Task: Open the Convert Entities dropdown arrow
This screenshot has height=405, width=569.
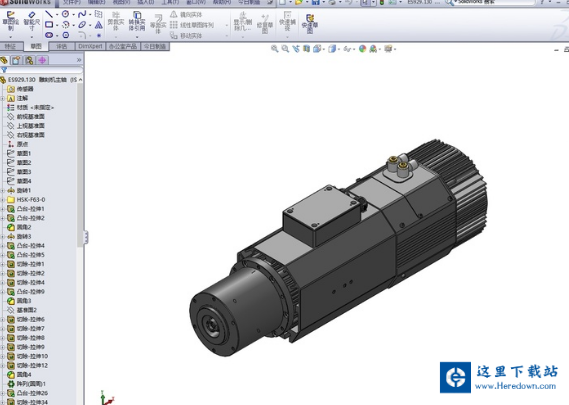Action: pos(137,37)
